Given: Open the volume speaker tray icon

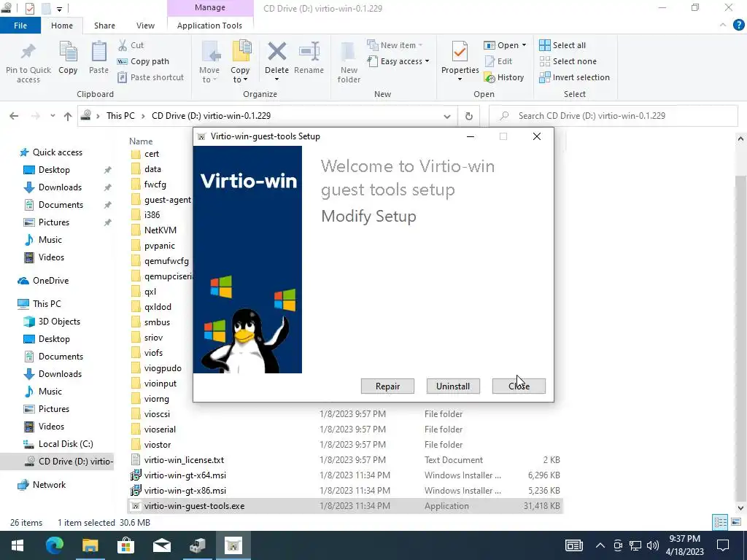Looking at the screenshot, I should [653, 545].
